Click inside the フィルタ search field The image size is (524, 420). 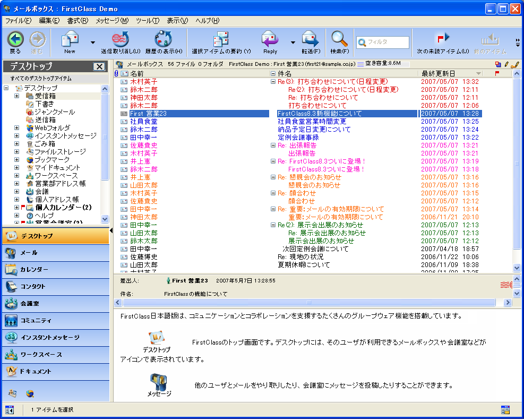point(383,42)
